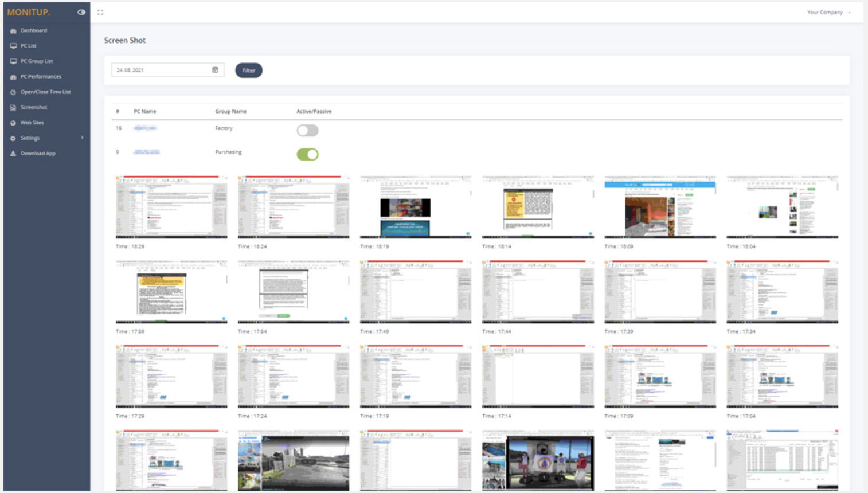Click the fullscreen expand icon in the header
The image size is (868, 493).
pyautogui.click(x=101, y=11)
